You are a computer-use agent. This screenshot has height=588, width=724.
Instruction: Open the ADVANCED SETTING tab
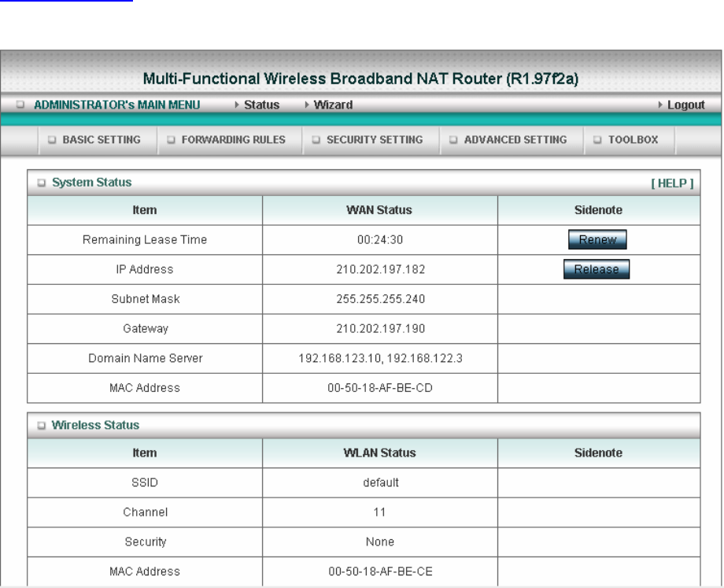(515, 139)
